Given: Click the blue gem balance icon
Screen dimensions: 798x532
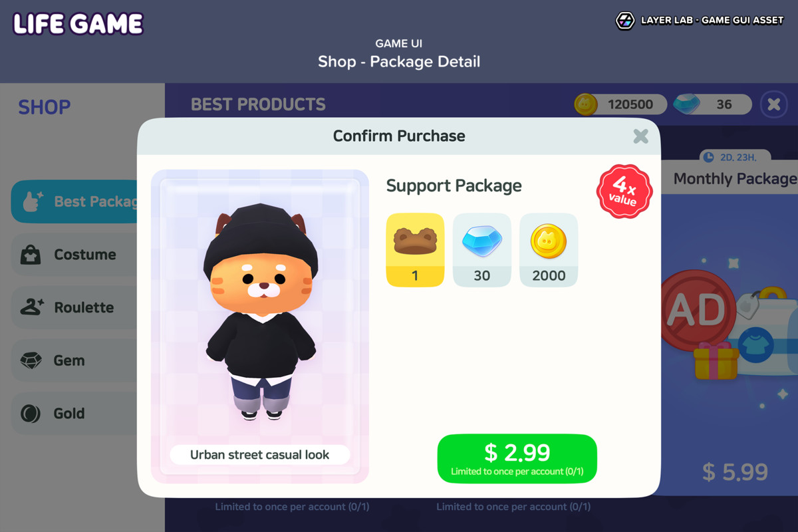Looking at the screenshot, I should pos(687,104).
